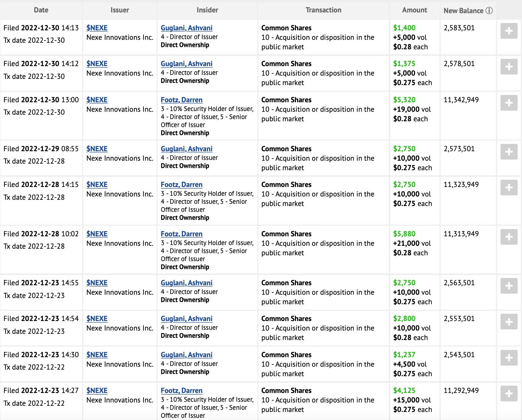The height and width of the screenshot is (420, 522).
Task: Click the +15,000 vol text
Action: pyautogui.click(x=412, y=400)
